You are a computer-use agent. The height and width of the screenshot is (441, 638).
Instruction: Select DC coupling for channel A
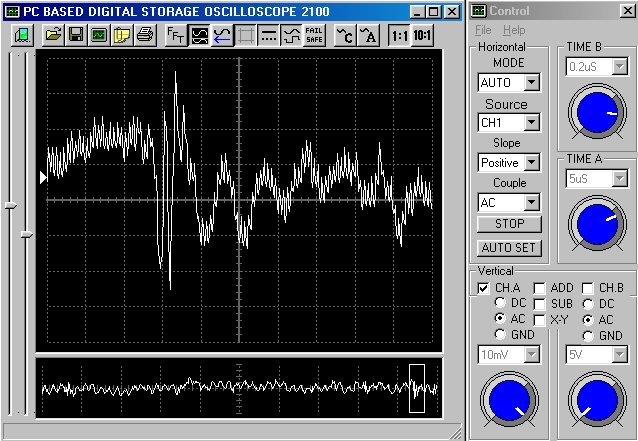click(x=485, y=302)
